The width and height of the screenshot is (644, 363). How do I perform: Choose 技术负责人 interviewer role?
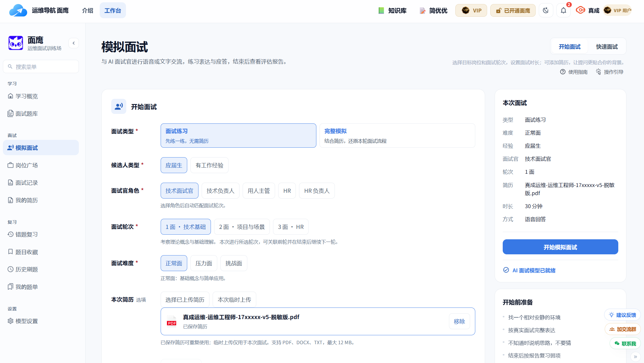(220, 191)
